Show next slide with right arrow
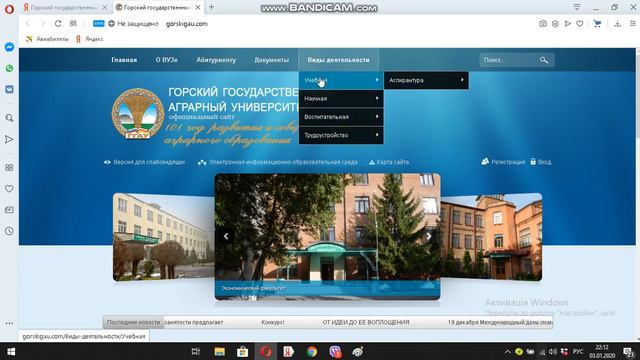Viewport: 640px width, 360px height. pyautogui.click(x=429, y=236)
